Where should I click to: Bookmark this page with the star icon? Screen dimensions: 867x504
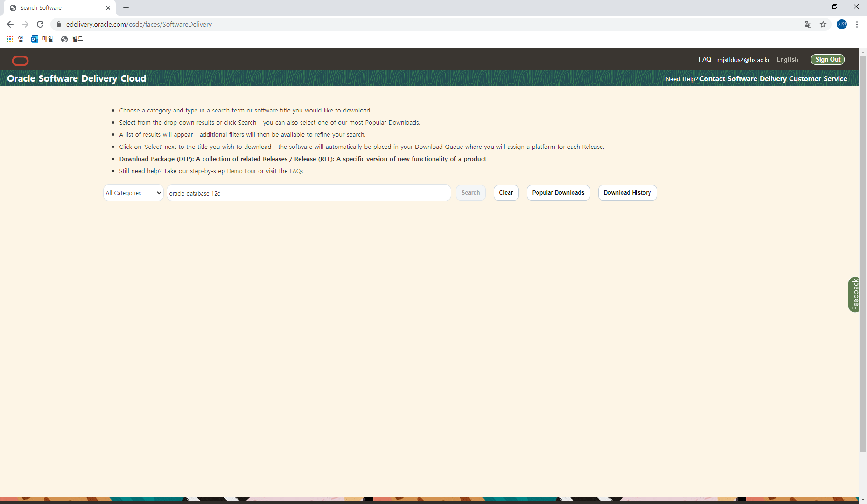823,24
